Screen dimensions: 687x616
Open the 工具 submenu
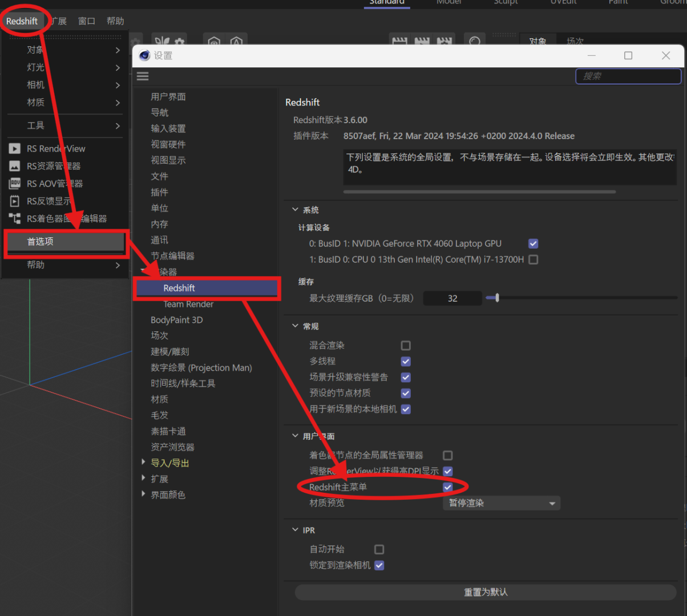click(65, 125)
